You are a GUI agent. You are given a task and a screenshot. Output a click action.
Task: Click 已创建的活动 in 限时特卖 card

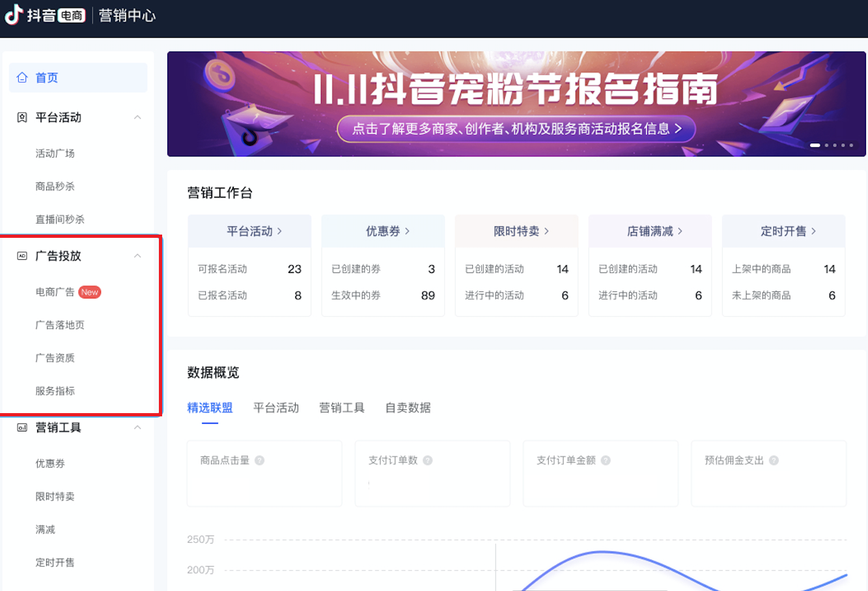495,269
